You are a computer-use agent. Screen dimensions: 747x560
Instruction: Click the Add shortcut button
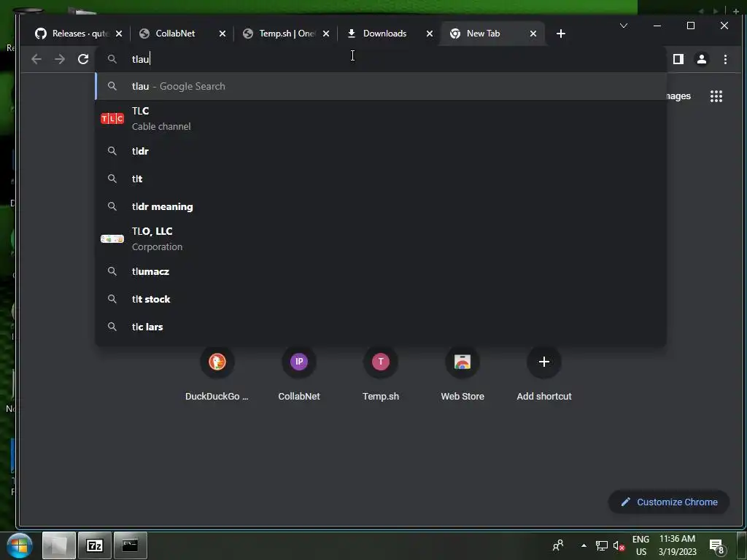pos(544,375)
